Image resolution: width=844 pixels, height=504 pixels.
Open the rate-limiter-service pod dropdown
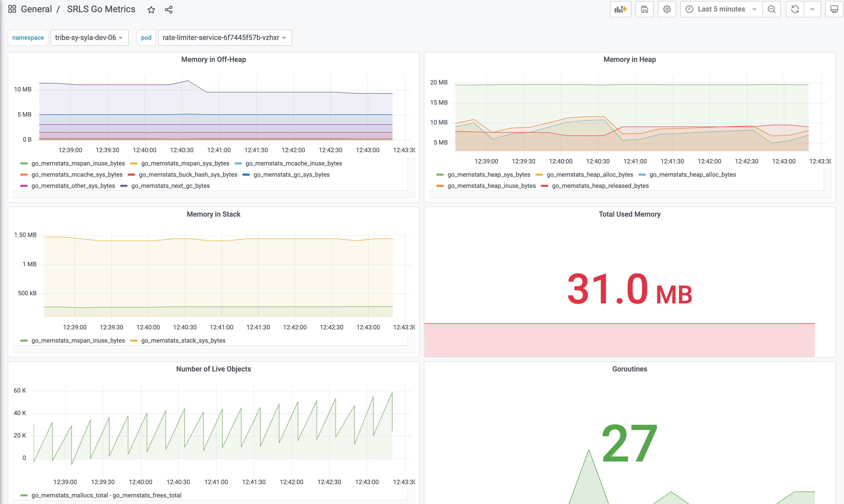click(x=225, y=38)
